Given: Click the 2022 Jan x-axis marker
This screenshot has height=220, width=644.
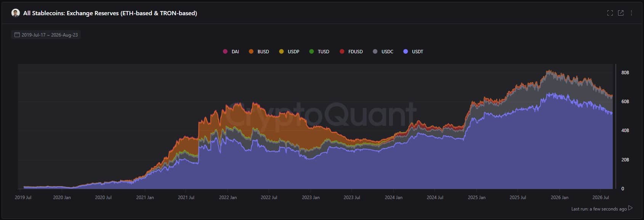Looking at the screenshot, I should point(228,198).
